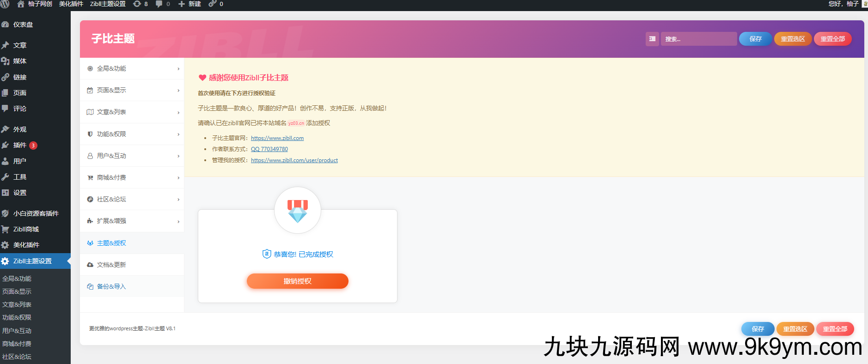868x364 pixels.
Task: Expand the 商城&付费 section arrow
Action: click(x=178, y=178)
